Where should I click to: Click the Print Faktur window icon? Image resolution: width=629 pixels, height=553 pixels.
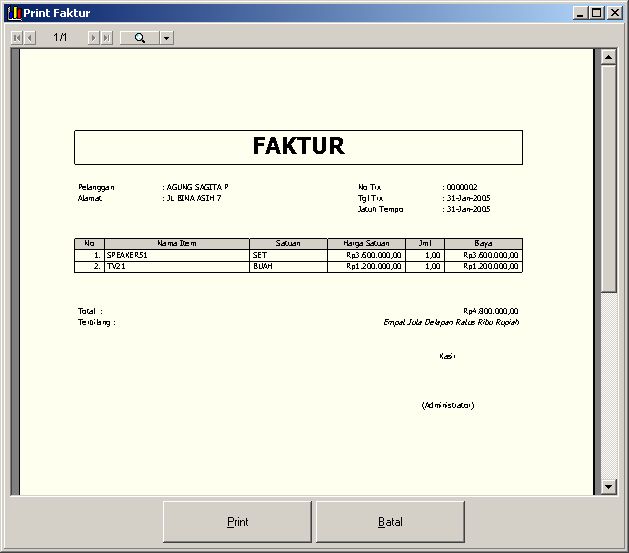[13, 13]
